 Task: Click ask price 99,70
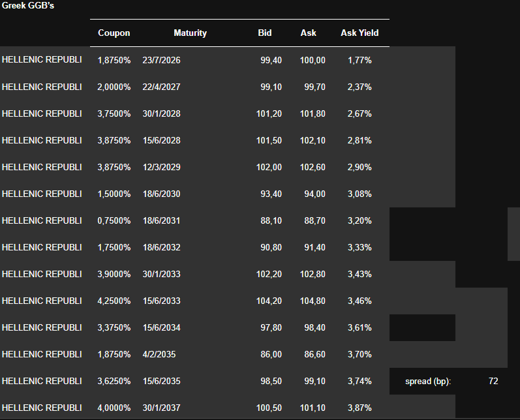[x=314, y=87]
